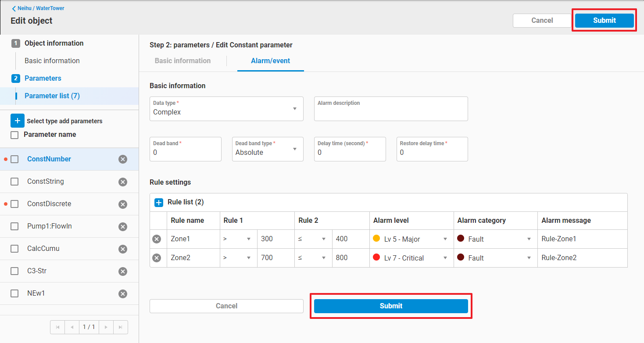644x343 pixels.
Task: Remove the NEw1 parameter with X icon
Action: pyautogui.click(x=123, y=293)
